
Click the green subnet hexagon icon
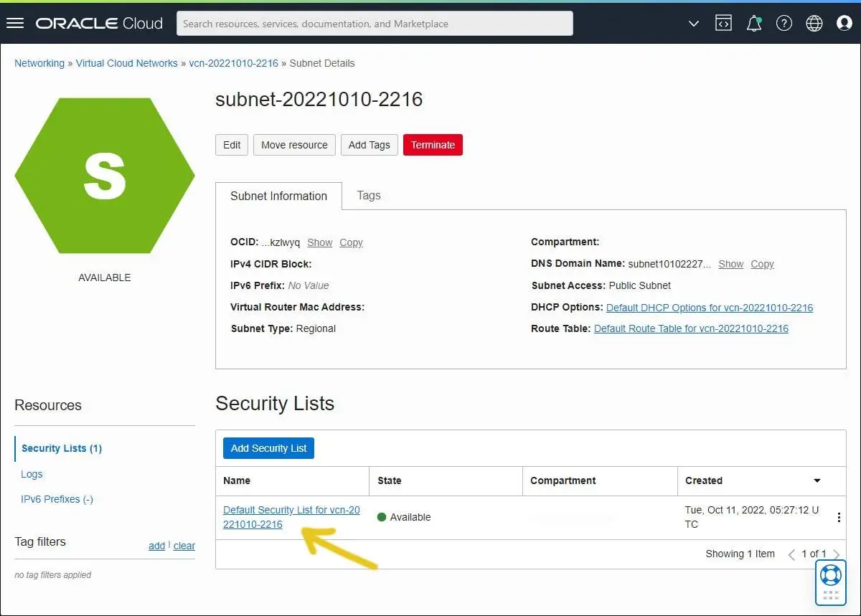[105, 176]
